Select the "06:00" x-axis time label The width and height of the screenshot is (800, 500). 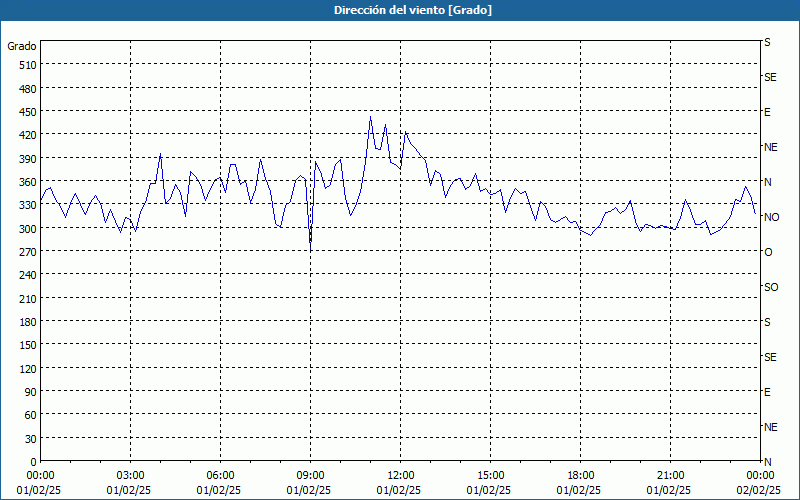coord(220,476)
